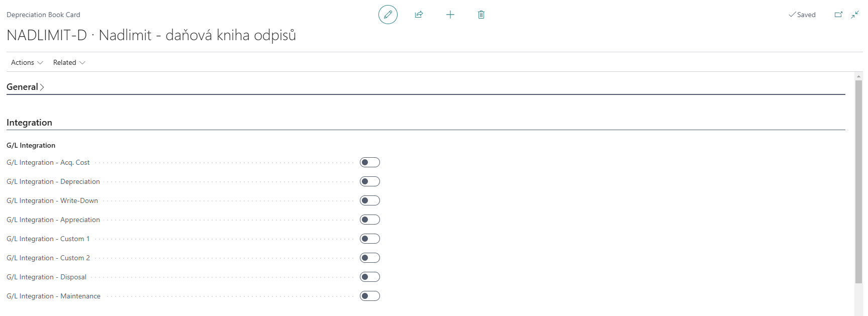The image size is (868, 316).
Task: Open the Related menu
Action: coord(69,62)
